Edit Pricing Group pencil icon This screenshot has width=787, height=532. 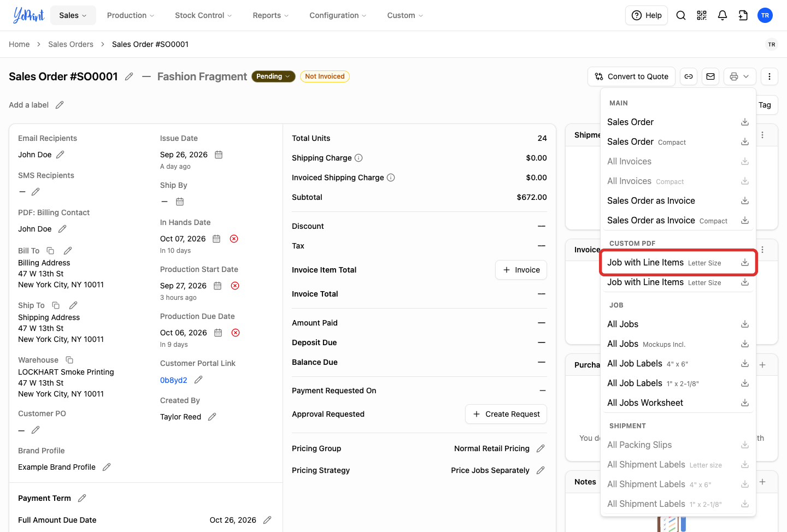[x=541, y=448]
